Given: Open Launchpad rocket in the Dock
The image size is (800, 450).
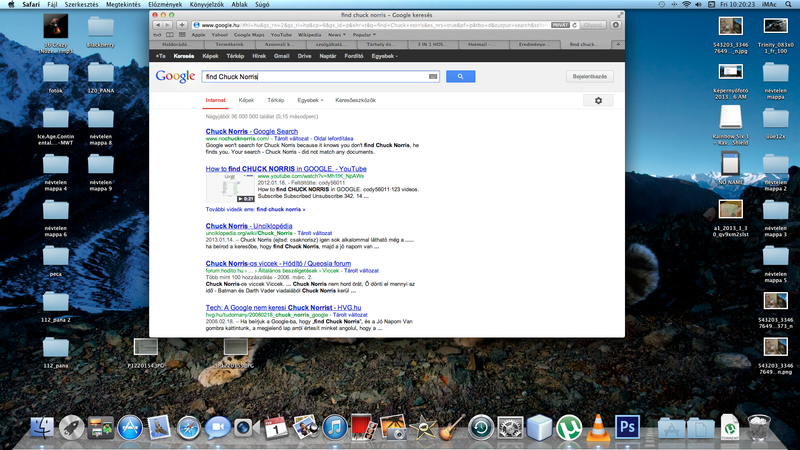Looking at the screenshot, I should click(x=72, y=427).
